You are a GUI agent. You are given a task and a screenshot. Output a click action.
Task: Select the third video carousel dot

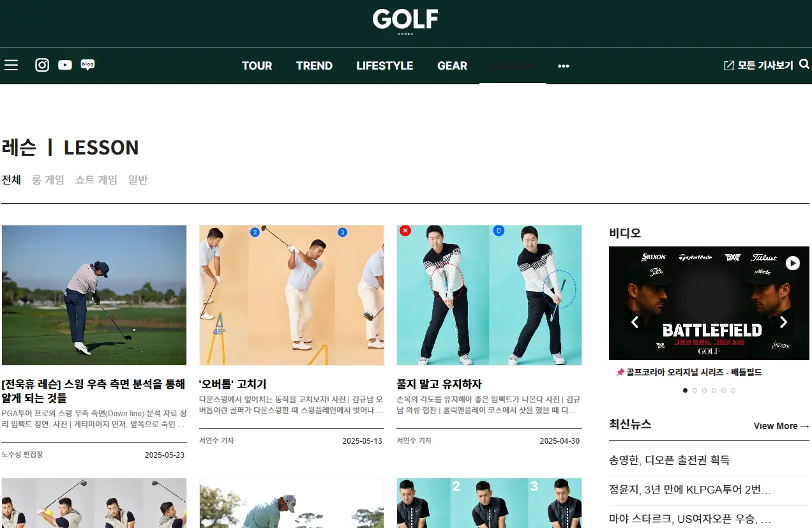click(705, 390)
